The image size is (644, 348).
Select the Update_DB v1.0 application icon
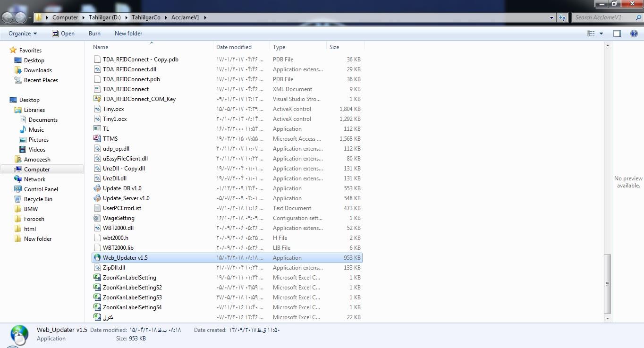tap(97, 188)
